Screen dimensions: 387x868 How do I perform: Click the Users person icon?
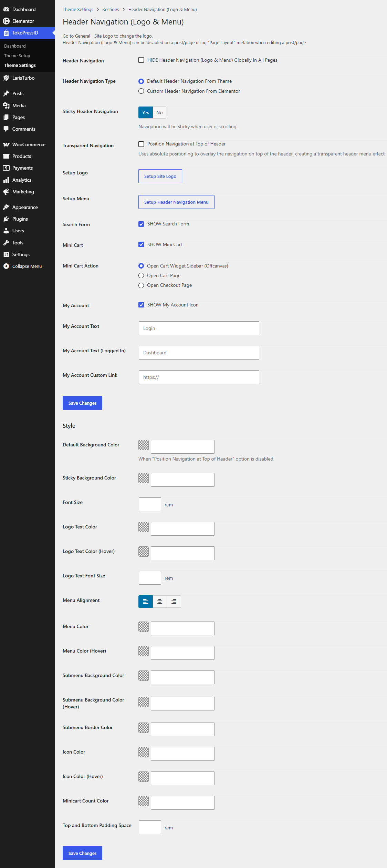(x=6, y=231)
